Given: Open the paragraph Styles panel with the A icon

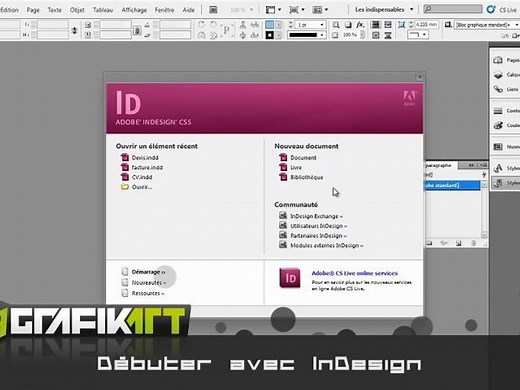Looking at the screenshot, I should (498, 168).
